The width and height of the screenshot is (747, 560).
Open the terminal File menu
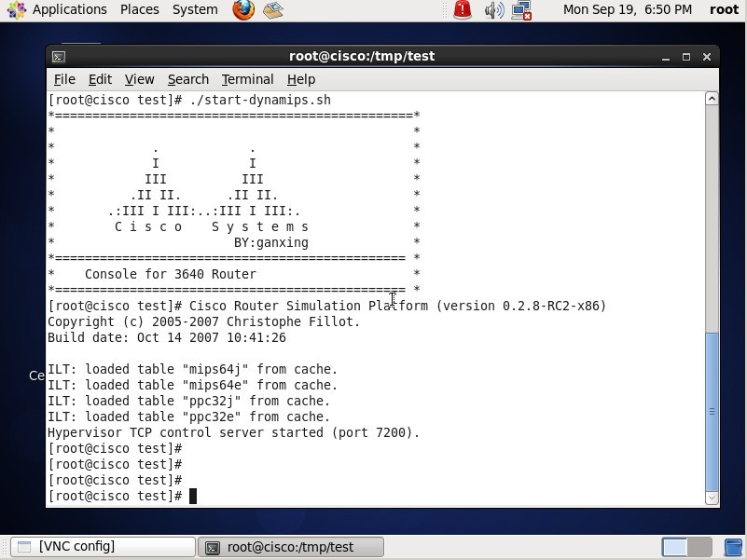(64, 79)
